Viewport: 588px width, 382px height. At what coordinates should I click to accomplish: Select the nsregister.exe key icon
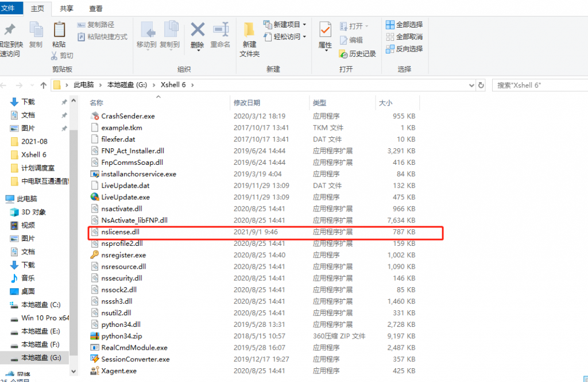[95, 255]
